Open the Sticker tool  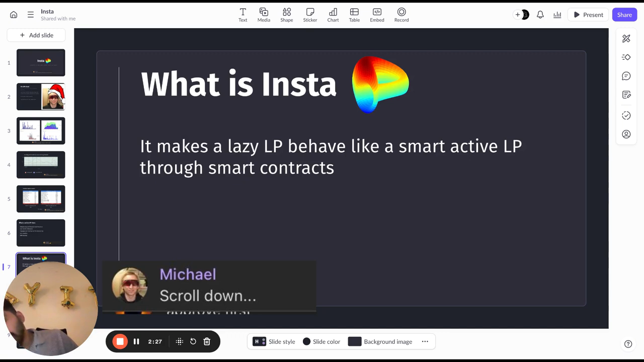pos(310,15)
